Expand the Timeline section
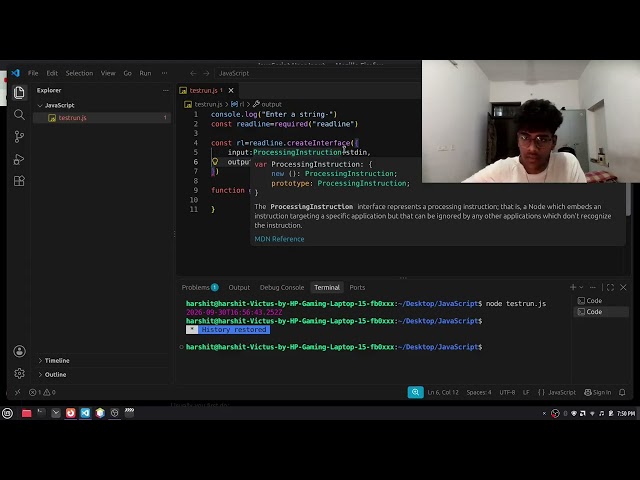This screenshot has height=480, width=640. click(x=57, y=360)
